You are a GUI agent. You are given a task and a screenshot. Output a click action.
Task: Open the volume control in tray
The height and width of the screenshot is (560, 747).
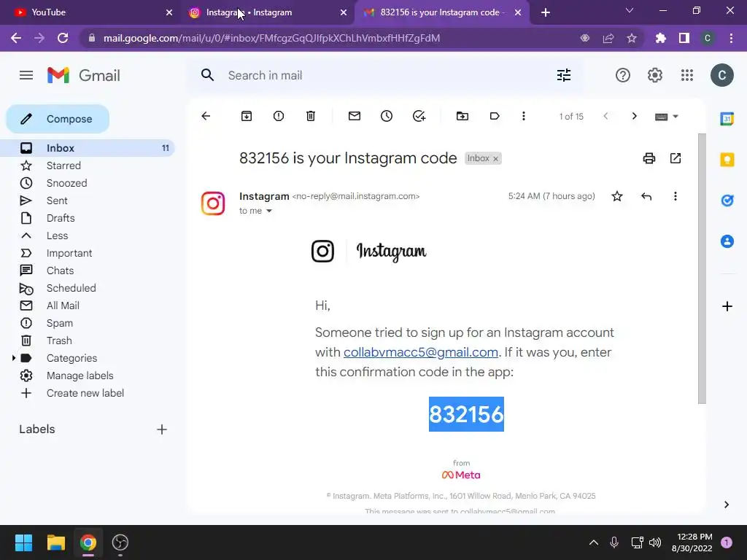pyautogui.click(x=655, y=542)
